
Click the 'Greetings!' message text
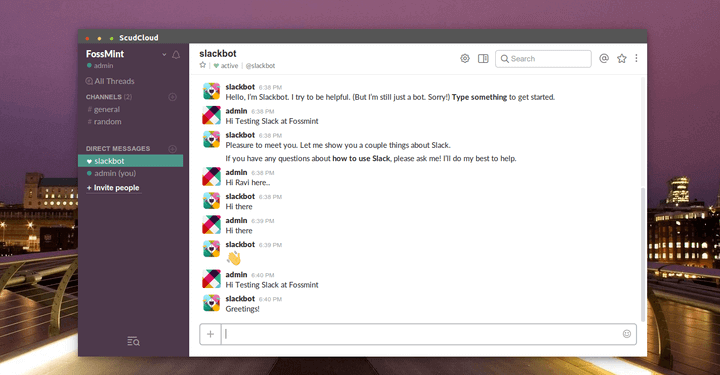point(242,309)
